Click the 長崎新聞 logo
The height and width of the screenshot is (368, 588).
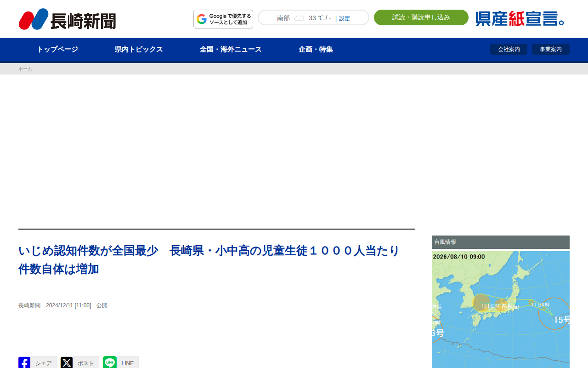[67, 19]
